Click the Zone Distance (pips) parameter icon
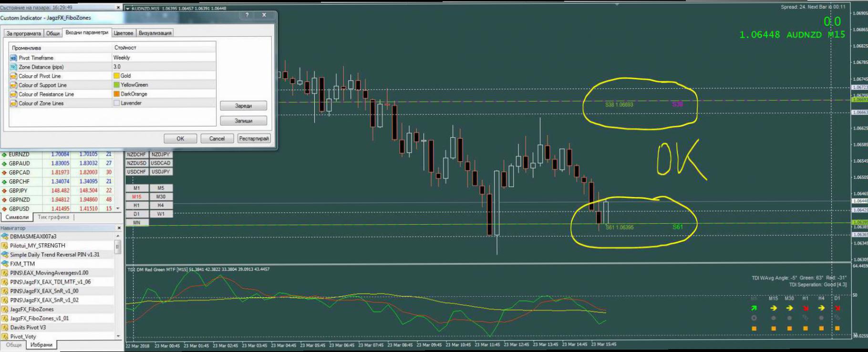The width and height of the screenshot is (868, 352). click(x=13, y=67)
